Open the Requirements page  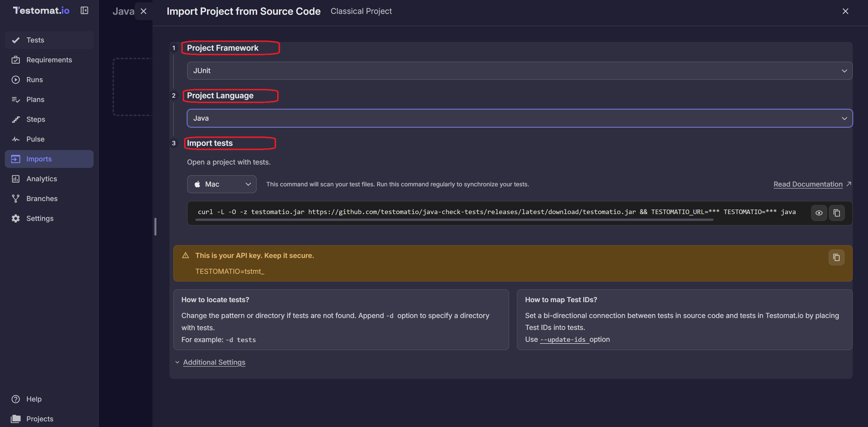(49, 60)
